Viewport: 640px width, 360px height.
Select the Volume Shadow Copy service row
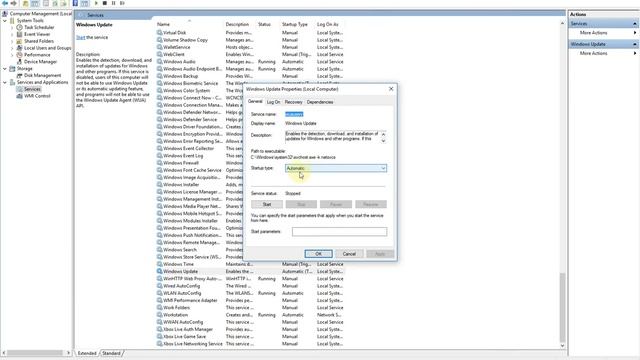click(x=250, y=40)
